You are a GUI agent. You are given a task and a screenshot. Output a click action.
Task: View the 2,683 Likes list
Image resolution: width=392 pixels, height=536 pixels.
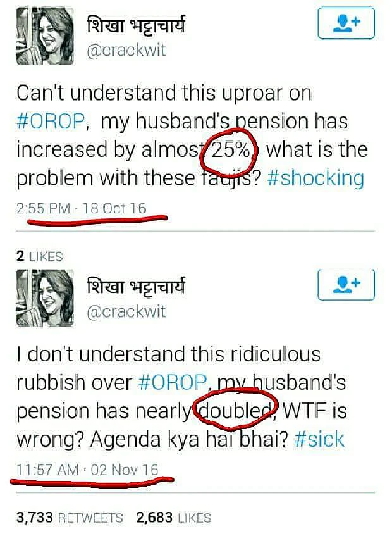pos(174,518)
